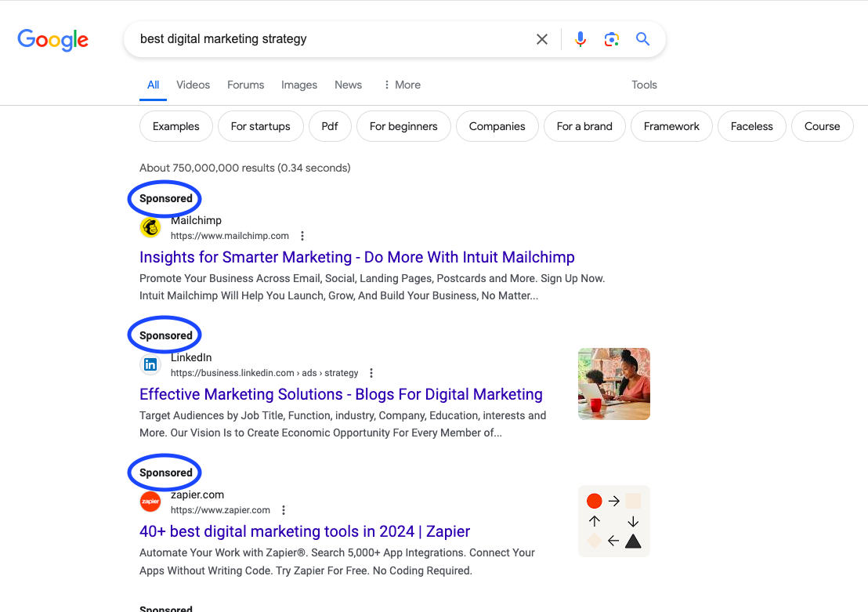Apply the "Framework" filter chip

click(671, 126)
